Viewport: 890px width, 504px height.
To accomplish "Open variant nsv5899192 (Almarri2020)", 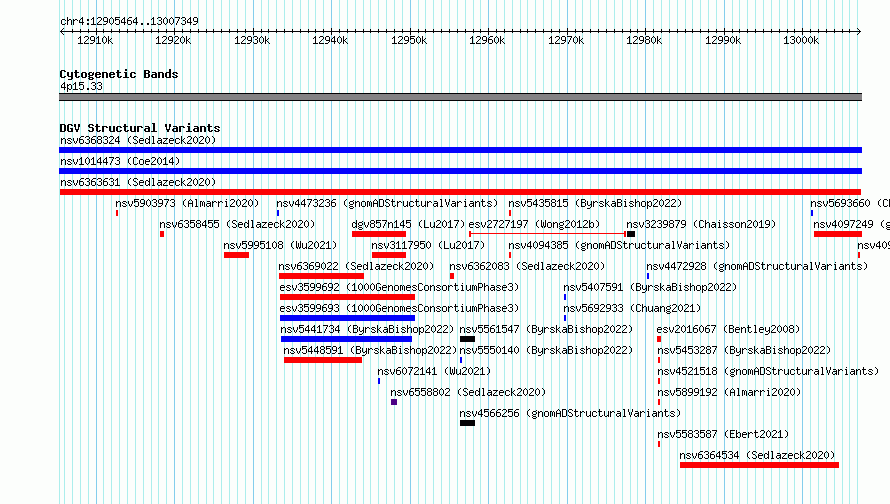I will tap(729, 392).
